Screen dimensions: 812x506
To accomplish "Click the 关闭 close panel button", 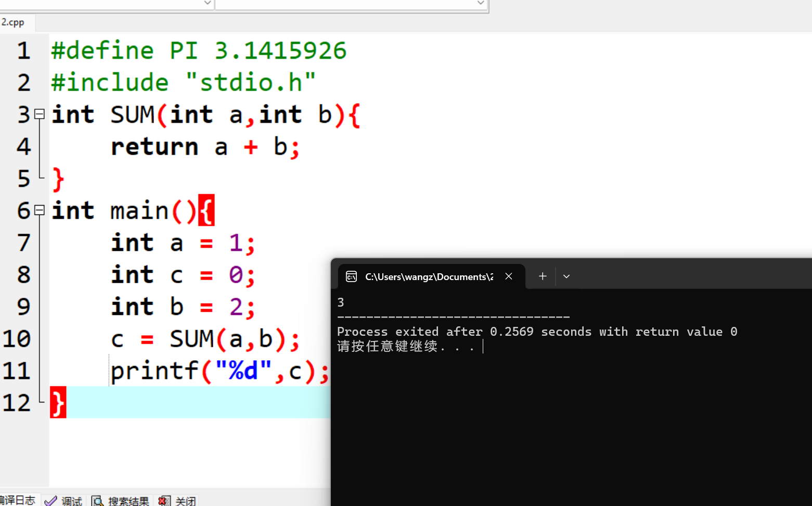I will pyautogui.click(x=178, y=501).
